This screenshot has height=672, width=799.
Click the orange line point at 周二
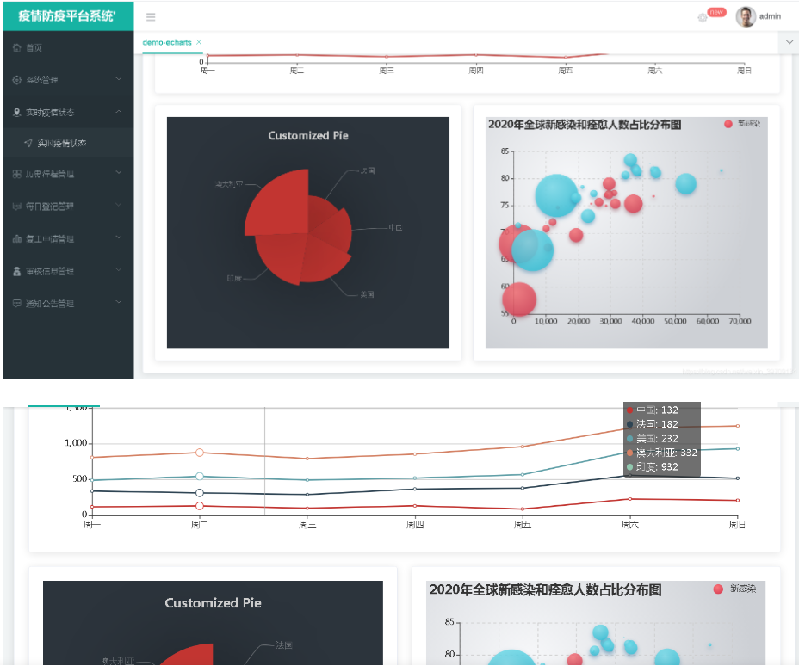pyautogui.click(x=200, y=453)
